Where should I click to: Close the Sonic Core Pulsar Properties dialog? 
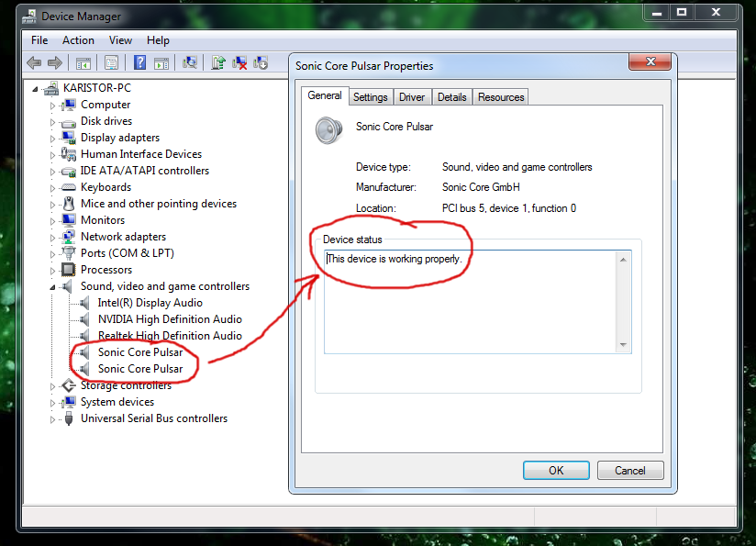tap(650, 61)
